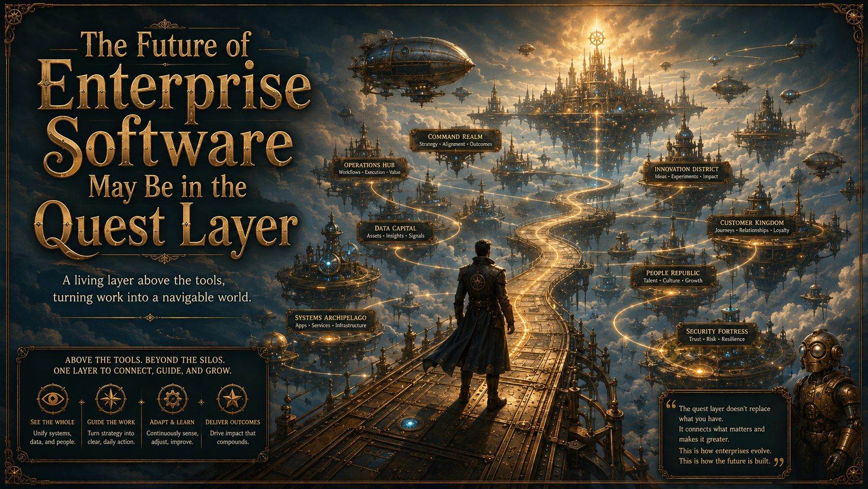Click 'The Future of' title line
Image resolution: width=868 pixels, height=489 pixels.
[x=166, y=45]
